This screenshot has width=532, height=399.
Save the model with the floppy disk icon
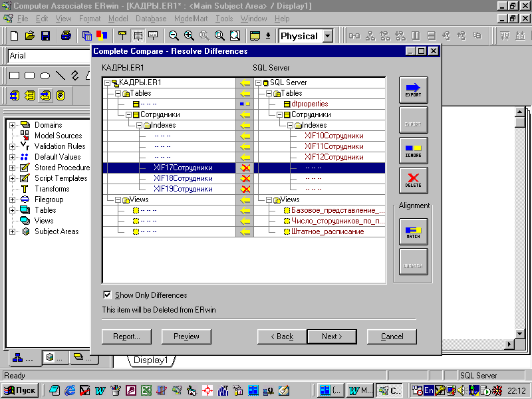click(45, 36)
